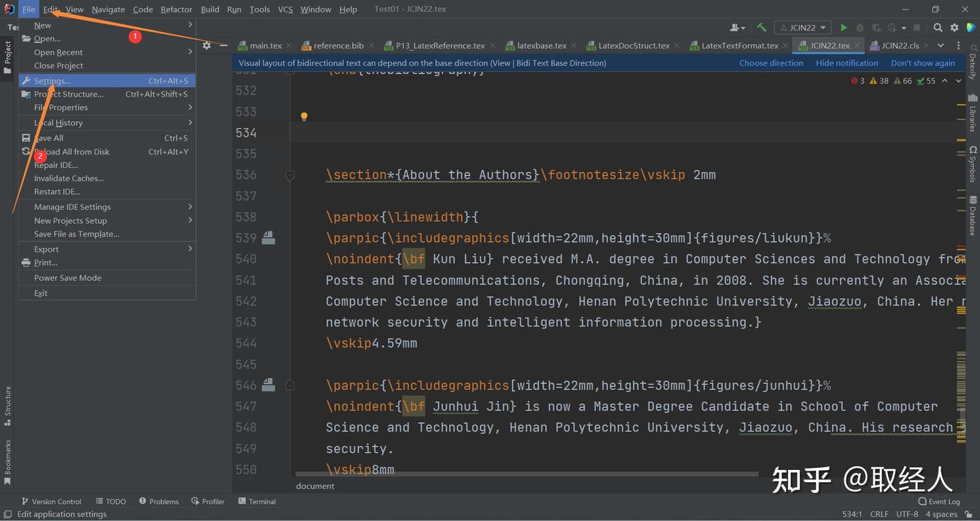980x521 pixels.
Task: Toggle tool window quick-access icon in status bar
Action: [7, 514]
